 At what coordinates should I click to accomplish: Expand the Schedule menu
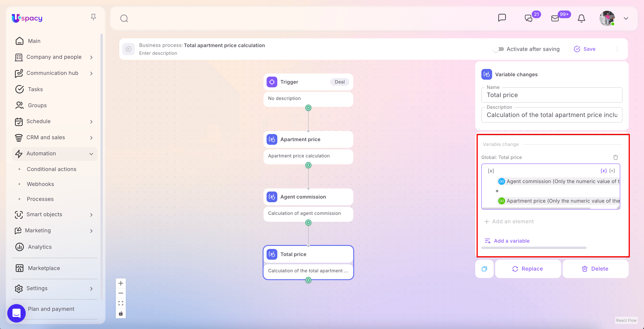coord(54,121)
